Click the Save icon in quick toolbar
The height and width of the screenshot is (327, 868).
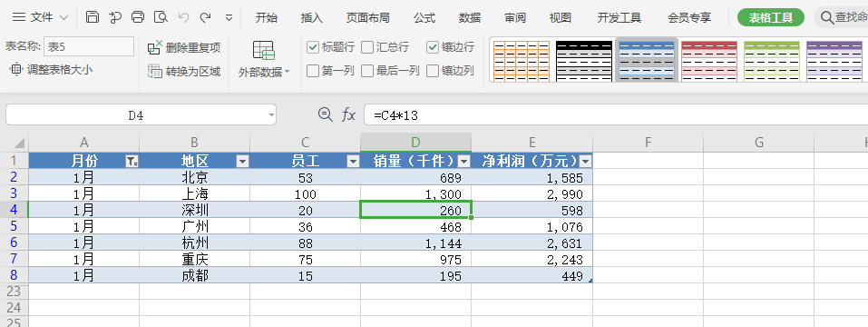93,17
